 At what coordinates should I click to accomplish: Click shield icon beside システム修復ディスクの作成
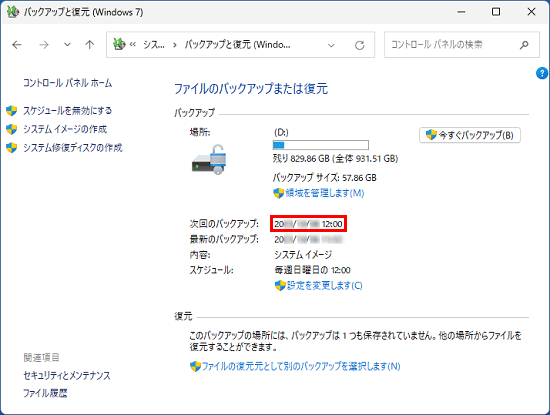[x=12, y=148]
